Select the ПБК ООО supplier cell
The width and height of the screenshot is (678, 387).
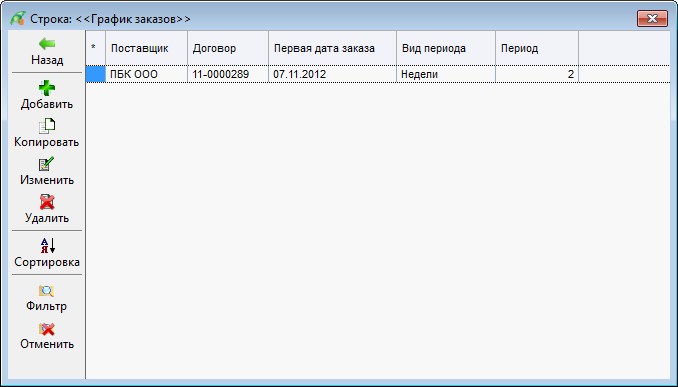pyautogui.click(x=146, y=74)
